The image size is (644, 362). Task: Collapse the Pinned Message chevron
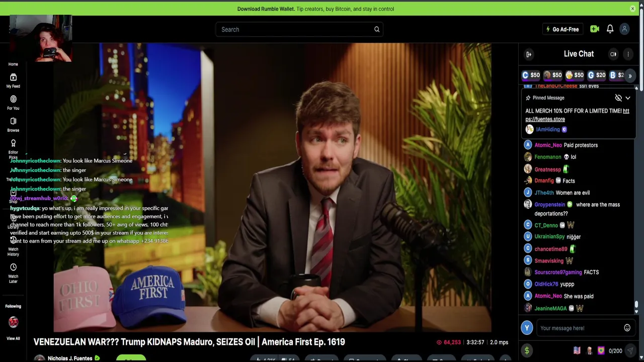point(628,98)
